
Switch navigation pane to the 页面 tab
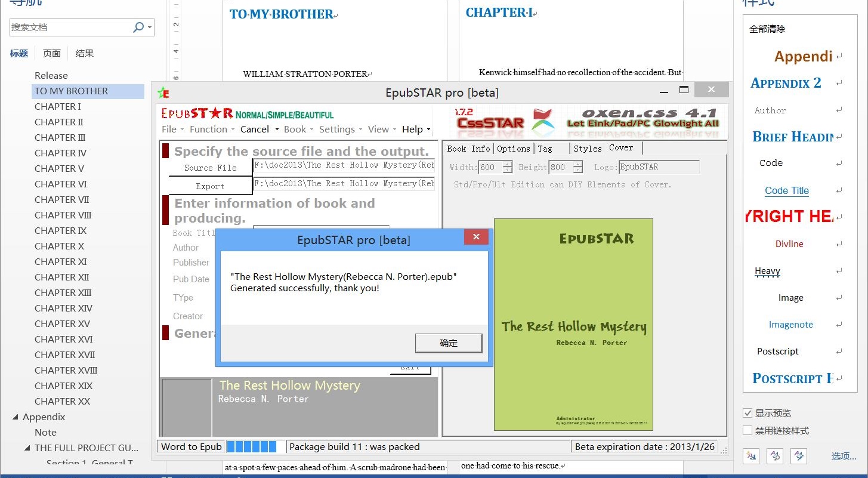[52, 54]
